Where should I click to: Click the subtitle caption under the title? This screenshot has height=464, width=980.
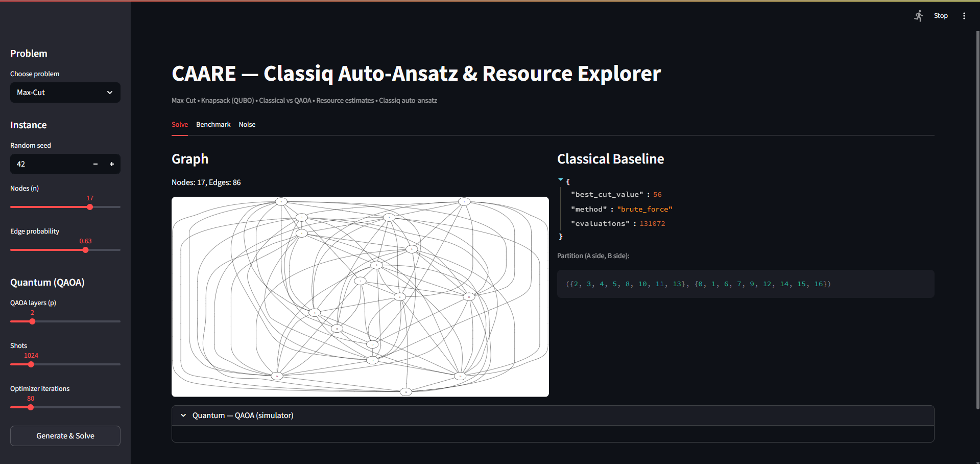pyautogui.click(x=304, y=101)
